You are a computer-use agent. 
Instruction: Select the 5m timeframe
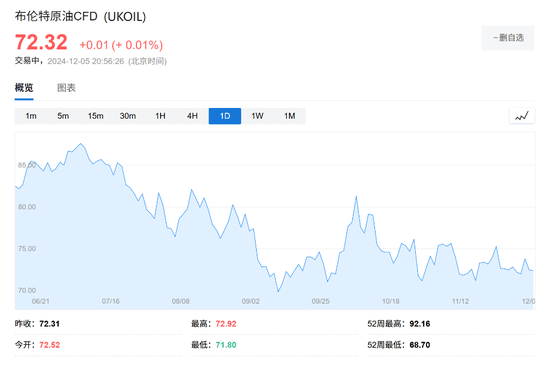click(x=63, y=116)
